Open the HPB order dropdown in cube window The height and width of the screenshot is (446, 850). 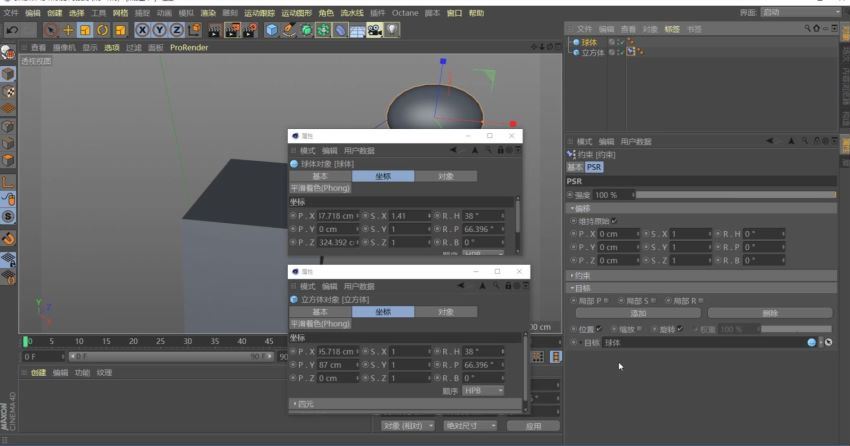click(483, 391)
